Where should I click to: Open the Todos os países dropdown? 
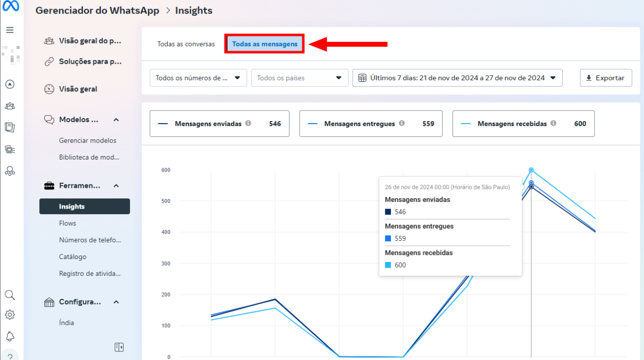300,78
